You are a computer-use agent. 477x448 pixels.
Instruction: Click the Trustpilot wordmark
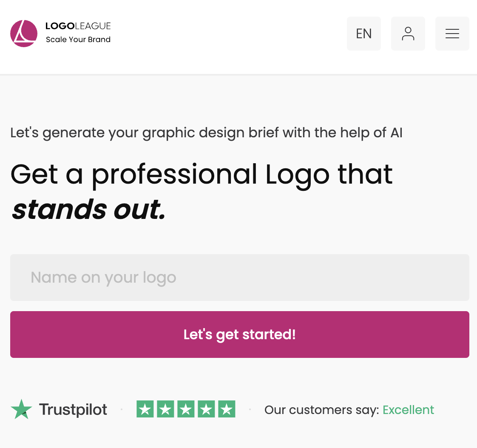73,410
